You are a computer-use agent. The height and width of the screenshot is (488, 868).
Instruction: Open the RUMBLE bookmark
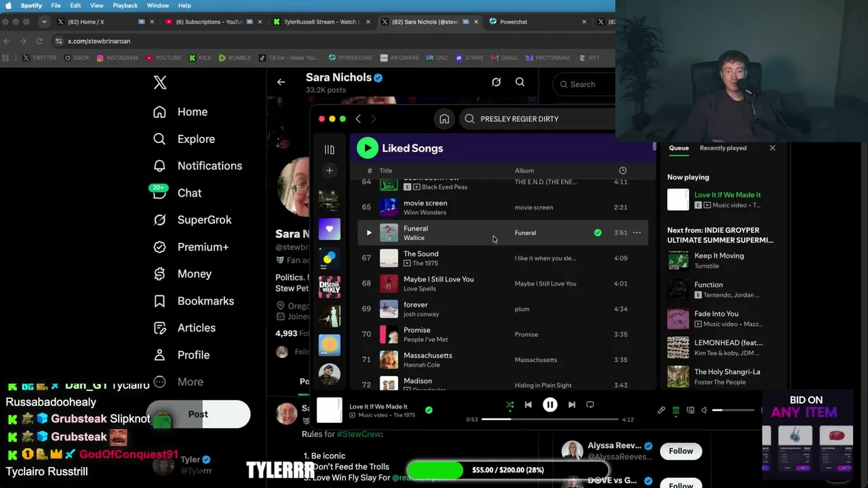pyautogui.click(x=235, y=58)
